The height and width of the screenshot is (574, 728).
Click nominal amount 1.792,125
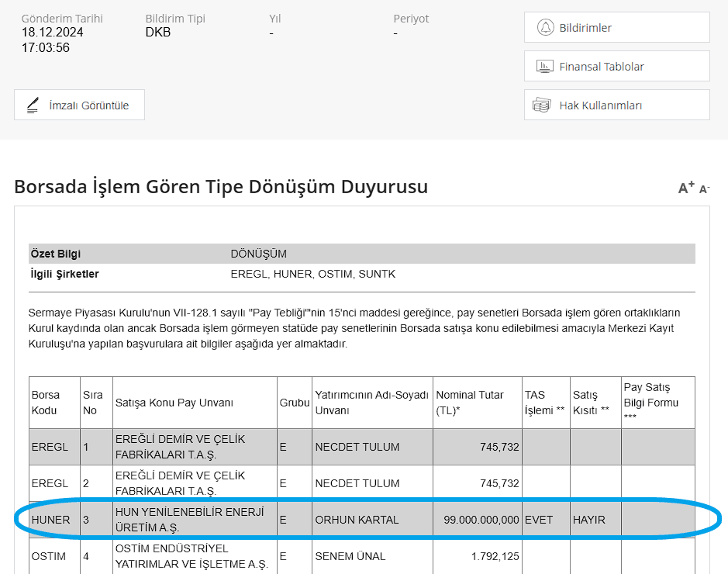495,556
